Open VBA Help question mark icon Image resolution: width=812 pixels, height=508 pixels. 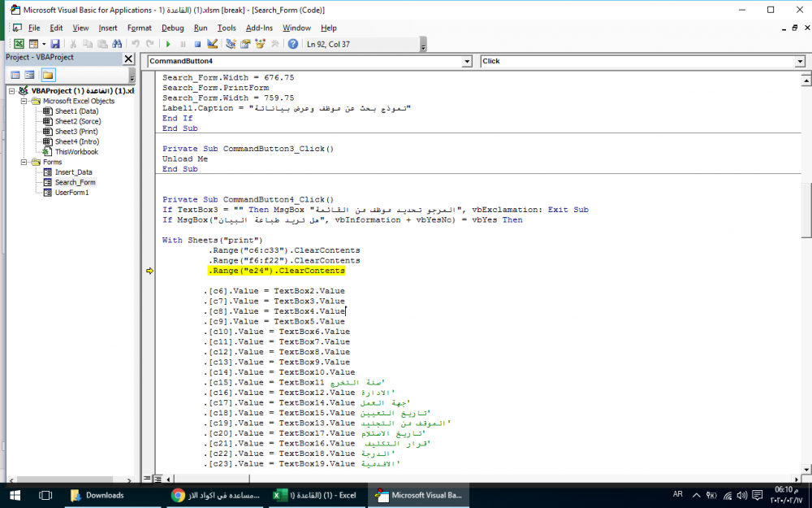(293, 44)
